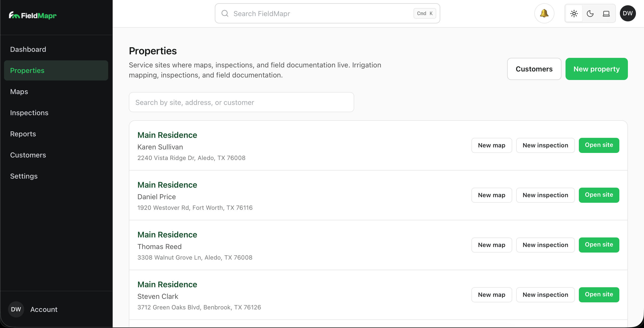The image size is (644, 328).
Task: Click the name Thomas Reed
Action: 159,247
